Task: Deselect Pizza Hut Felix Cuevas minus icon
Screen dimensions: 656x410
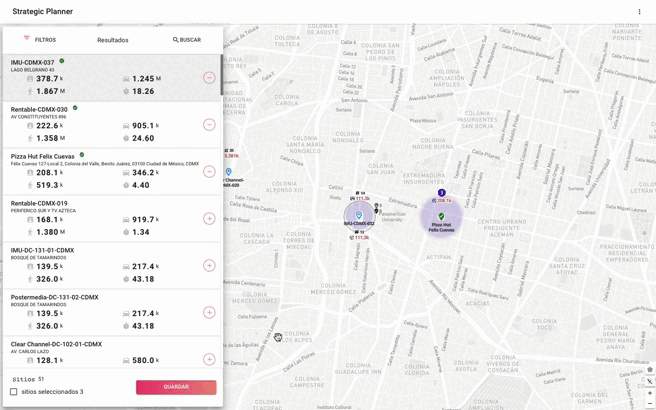Action: (209, 172)
